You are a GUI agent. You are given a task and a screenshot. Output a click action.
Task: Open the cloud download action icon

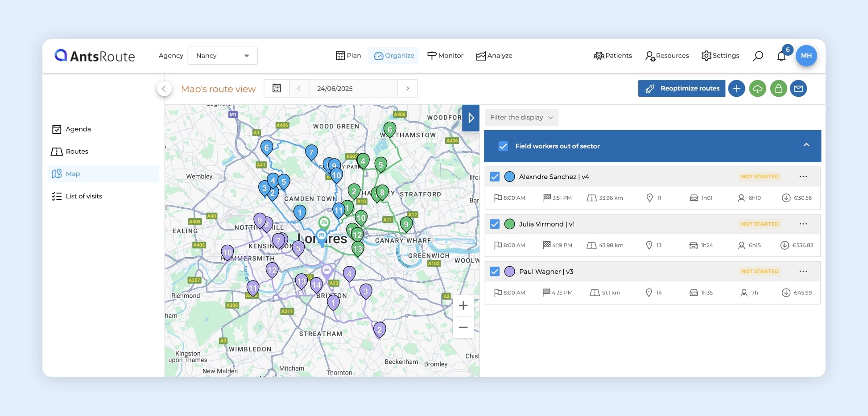pos(758,88)
